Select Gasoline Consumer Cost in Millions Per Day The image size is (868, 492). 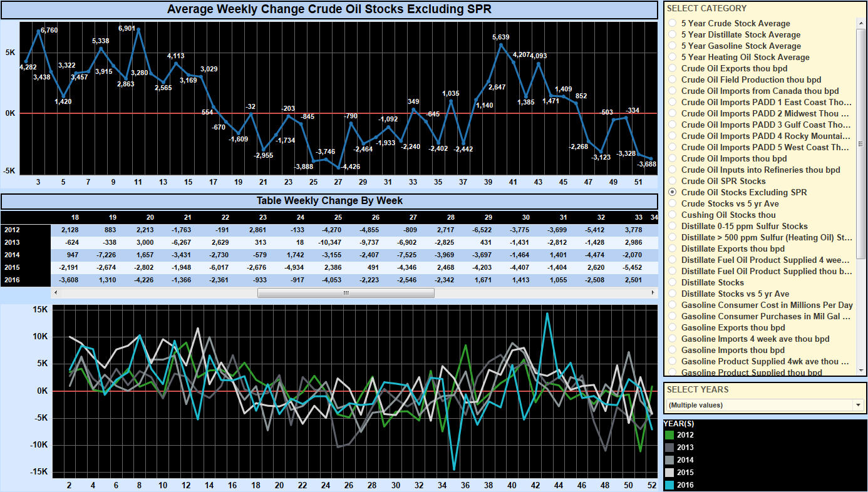click(x=673, y=305)
